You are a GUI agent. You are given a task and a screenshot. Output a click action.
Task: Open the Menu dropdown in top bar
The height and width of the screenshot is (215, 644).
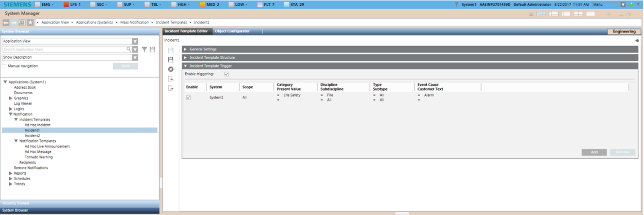click(623, 4)
